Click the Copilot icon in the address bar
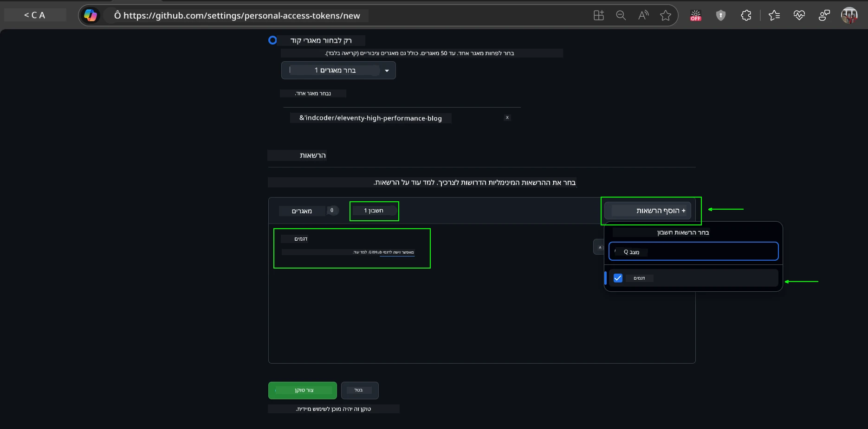The height and width of the screenshot is (429, 868). [91, 15]
